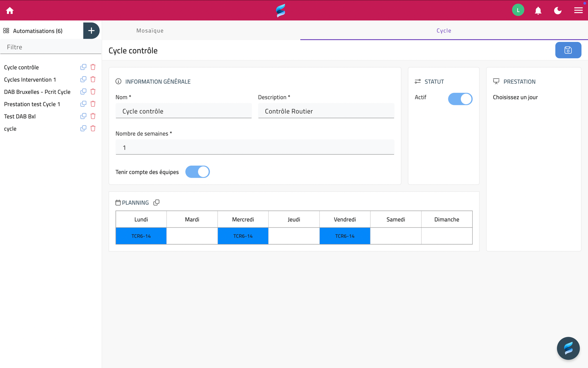This screenshot has width=588, height=368.
Task: Select Test DAB Bxl in the list
Action: pos(20,116)
